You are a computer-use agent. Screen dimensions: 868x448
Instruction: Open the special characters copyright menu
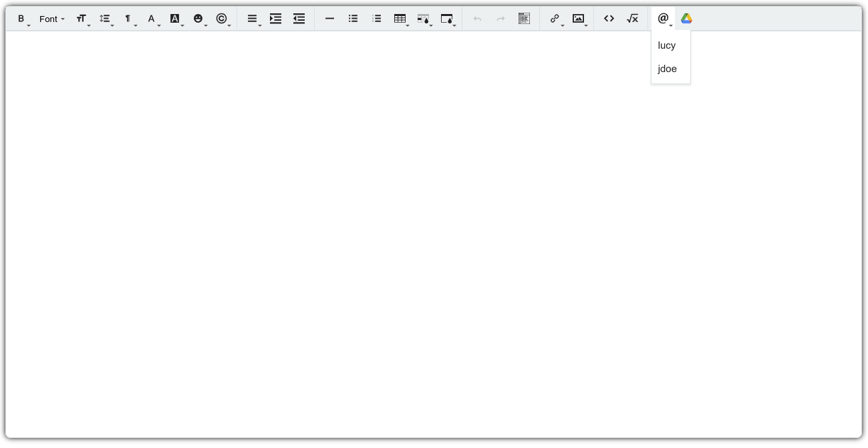pyautogui.click(x=223, y=19)
